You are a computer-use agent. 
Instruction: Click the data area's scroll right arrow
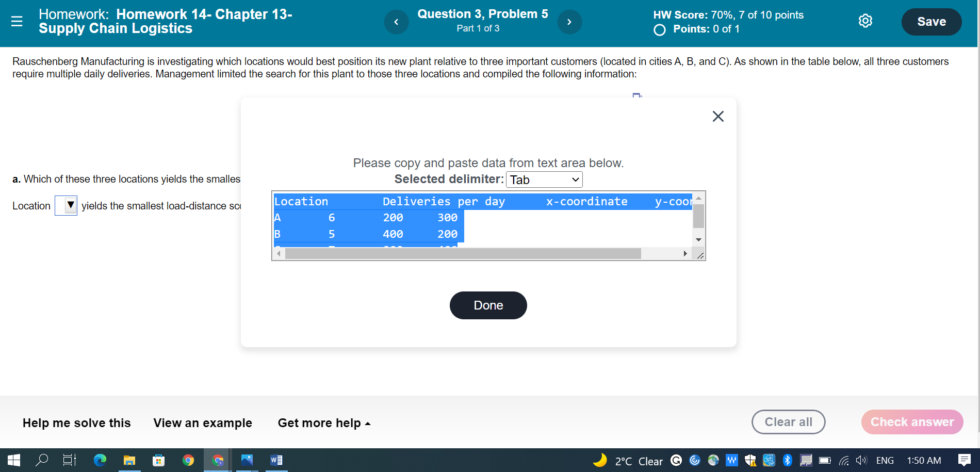point(685,253)
